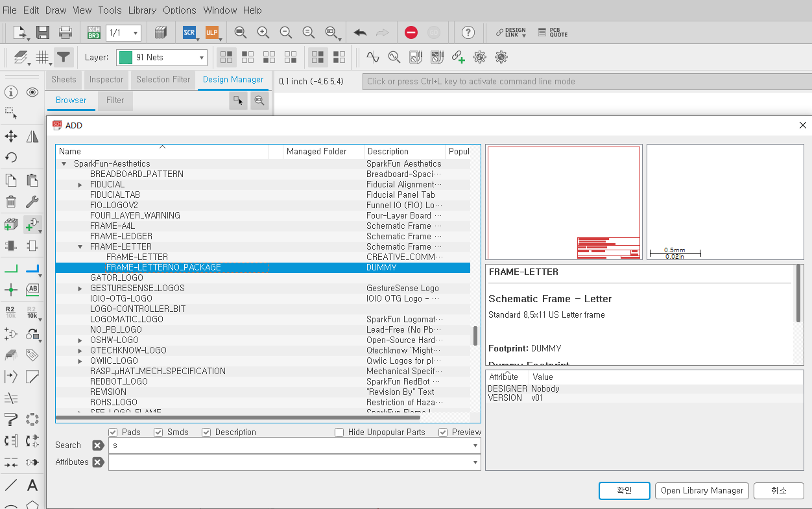Viewport: 812px width, 509px height.
Task: Toggle the Smds checkbox
Action: click(x=158, y=432)
